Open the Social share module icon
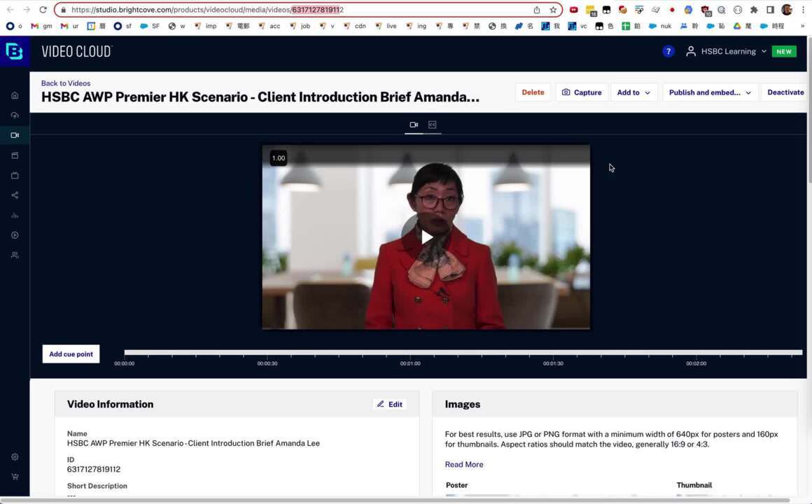 click(x=15, y=195)
